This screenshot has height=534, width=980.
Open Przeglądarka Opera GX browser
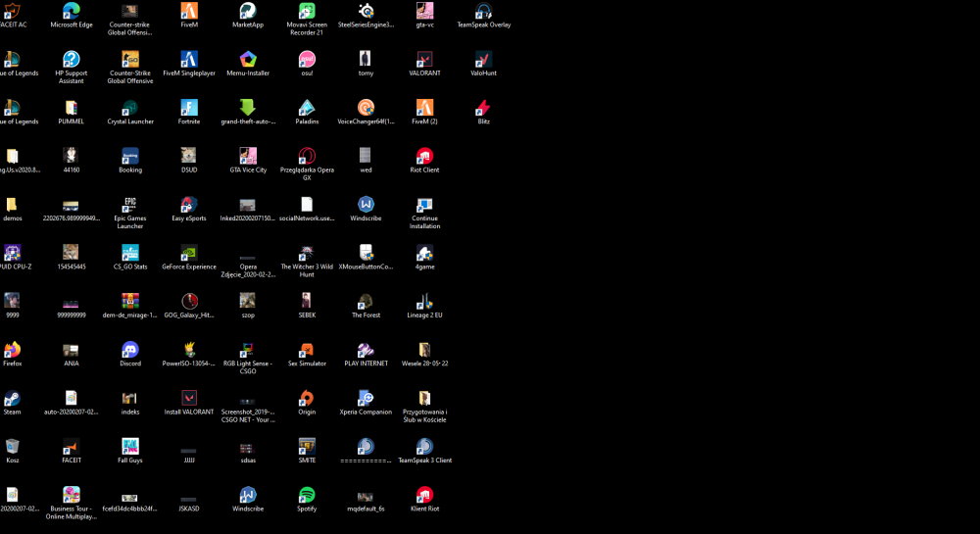click(x=306, y=156)
